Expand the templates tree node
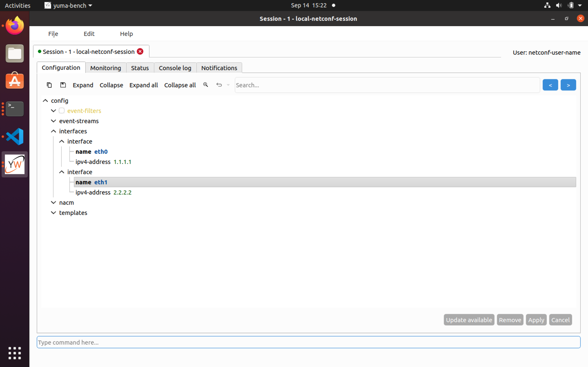 (53, 213)
